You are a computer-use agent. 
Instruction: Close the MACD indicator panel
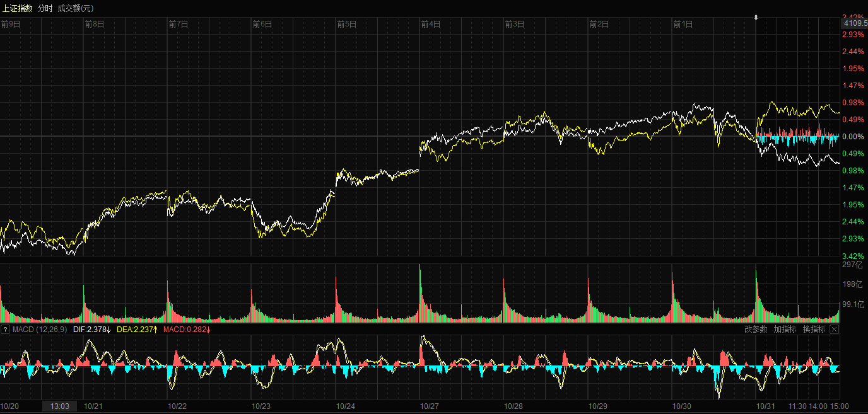point(834,330)
